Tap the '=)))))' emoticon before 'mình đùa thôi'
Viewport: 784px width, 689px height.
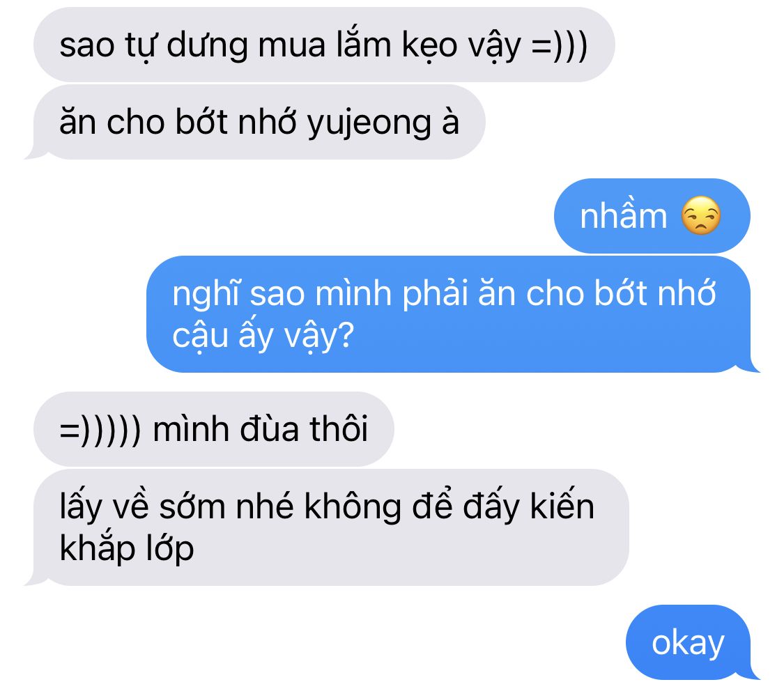[x=100, y=430]
